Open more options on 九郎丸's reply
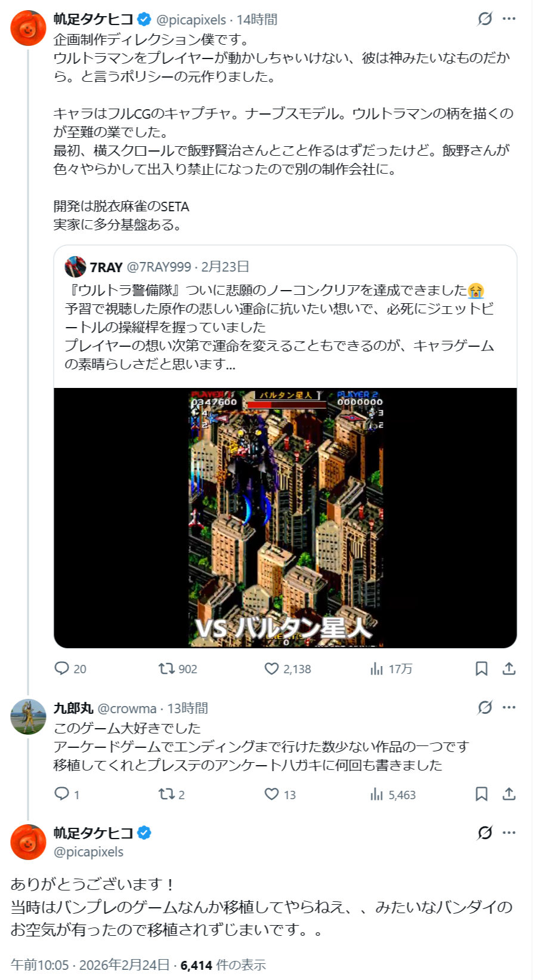The height and width of the screenshot is (980, 535). pyautogui.click(x=509, y=707)
